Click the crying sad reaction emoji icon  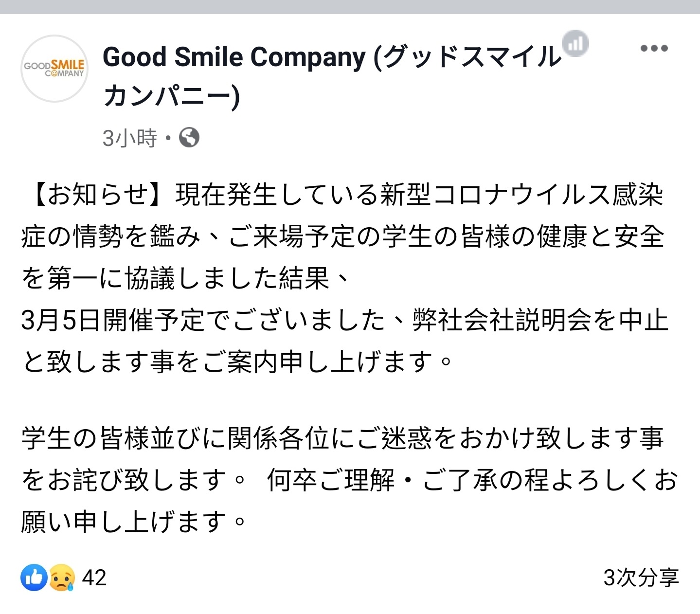(x=62, y=578)
